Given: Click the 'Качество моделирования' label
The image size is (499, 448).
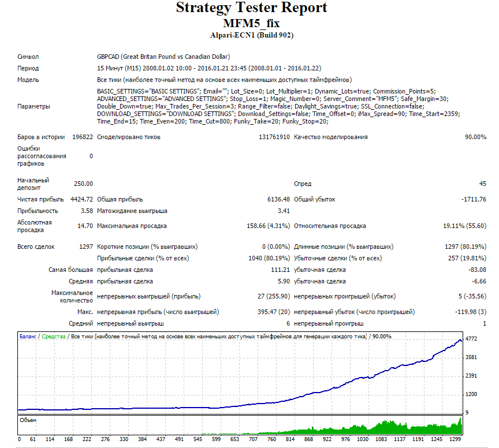Looking at the screenshot, I should (331, 137).
